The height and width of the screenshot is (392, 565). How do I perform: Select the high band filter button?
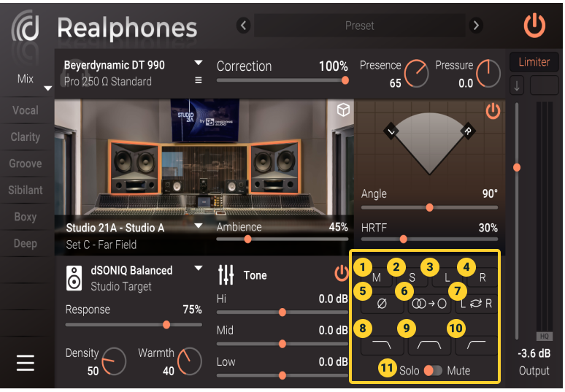coord(477,345)
